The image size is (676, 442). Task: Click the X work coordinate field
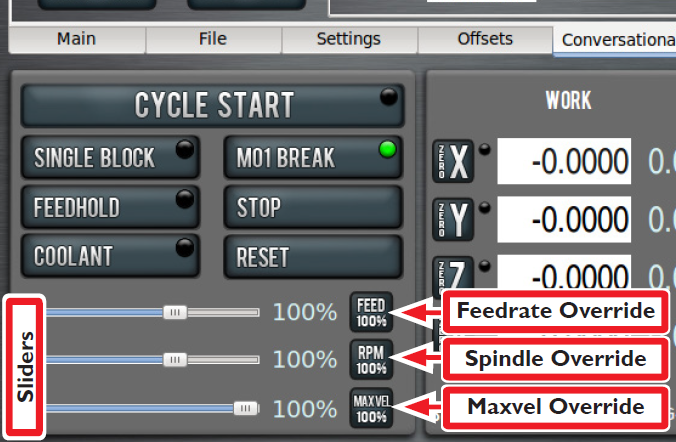click(x=566, y=162)
